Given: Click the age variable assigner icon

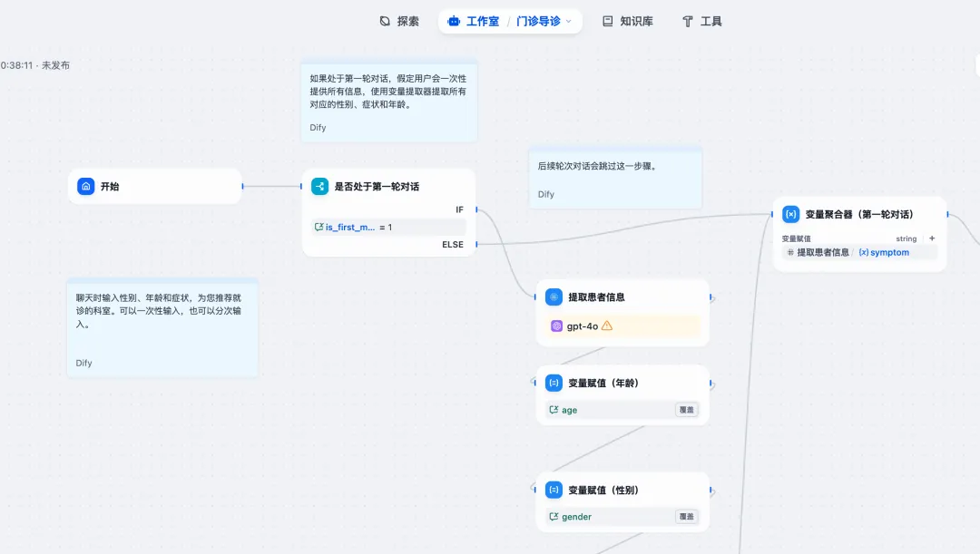Looking at the screenshot, I should coord(554,383).
